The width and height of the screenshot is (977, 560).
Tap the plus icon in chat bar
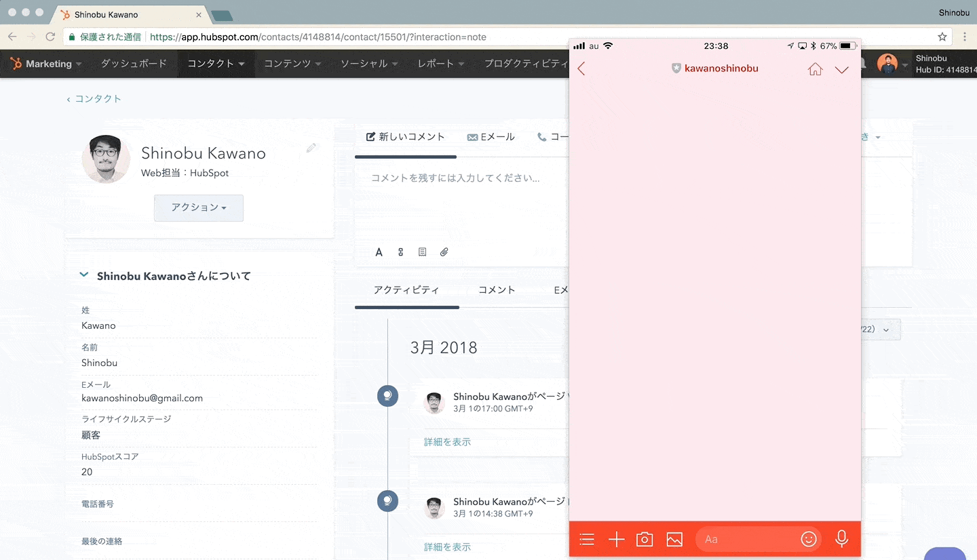pos(616,539)
